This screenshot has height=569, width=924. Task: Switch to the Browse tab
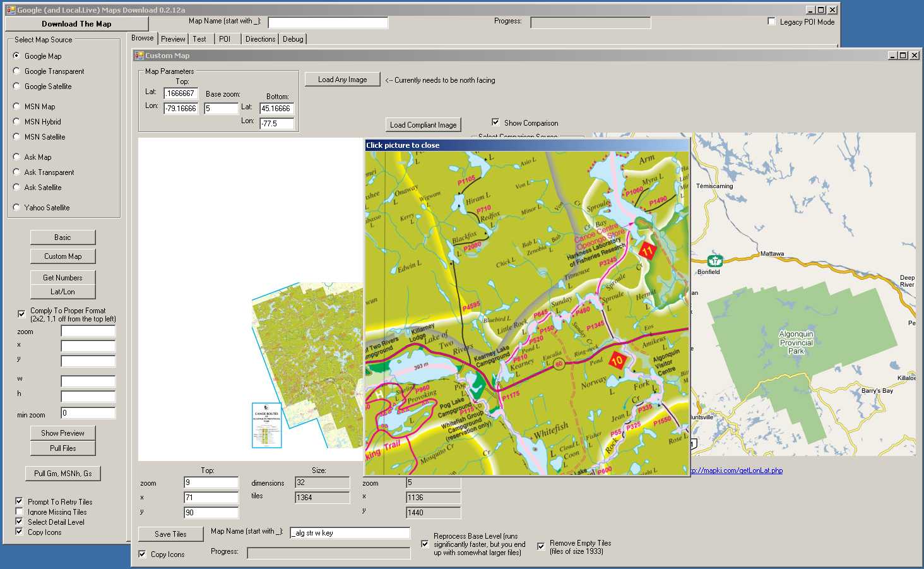pyautogui.click(x=142, y=38)
